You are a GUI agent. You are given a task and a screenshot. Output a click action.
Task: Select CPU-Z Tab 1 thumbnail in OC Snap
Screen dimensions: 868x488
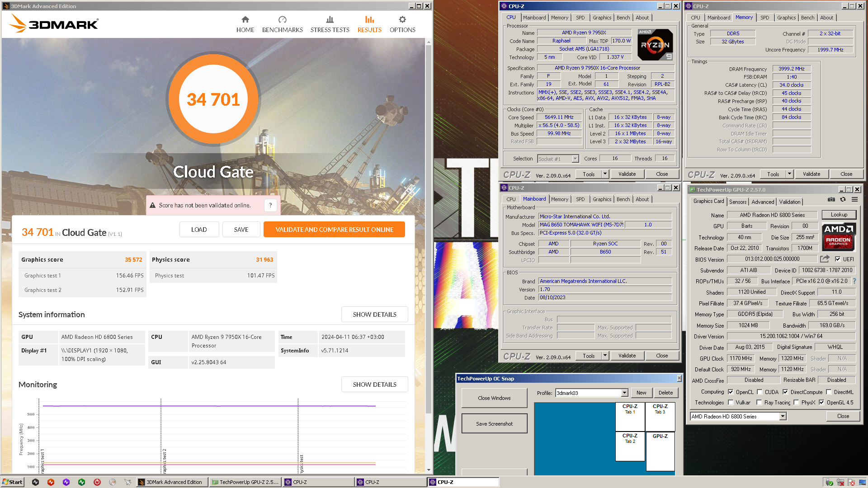pyautogui.click(x=630, y=417)
